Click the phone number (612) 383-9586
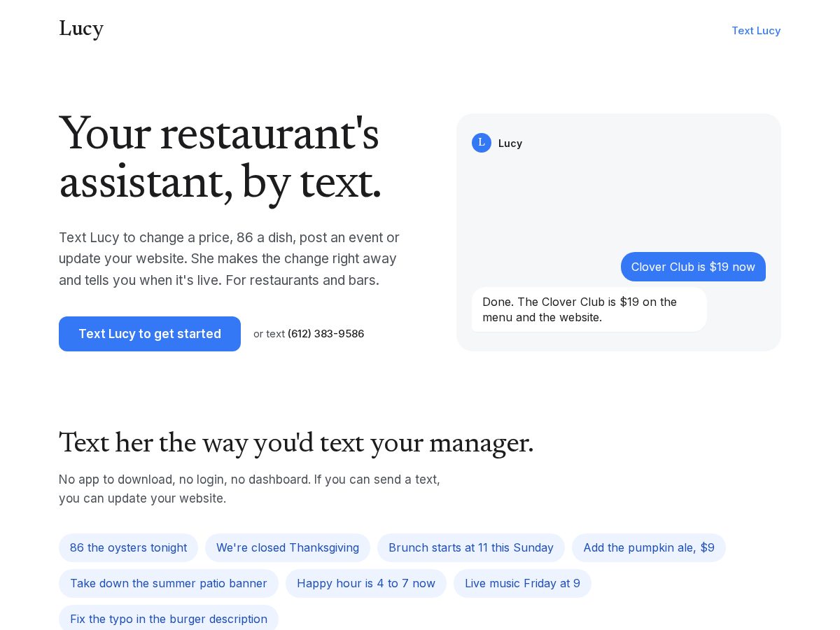This screenshot has height=630, width=840. pos(325,334)
